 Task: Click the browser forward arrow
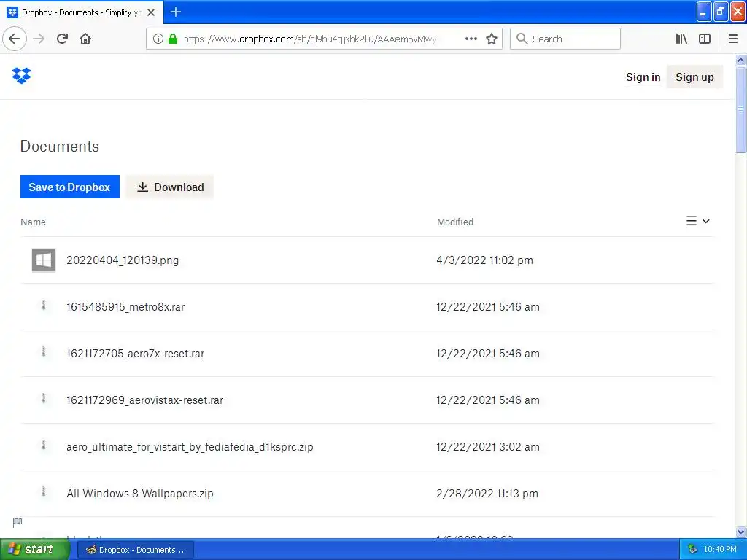tap(39, 39)
